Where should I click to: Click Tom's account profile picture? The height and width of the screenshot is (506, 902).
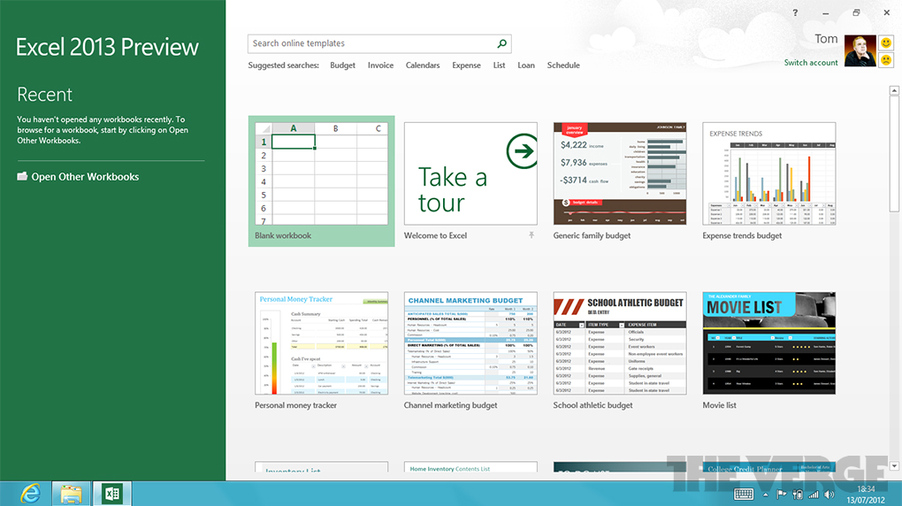[x=858, y=50]
